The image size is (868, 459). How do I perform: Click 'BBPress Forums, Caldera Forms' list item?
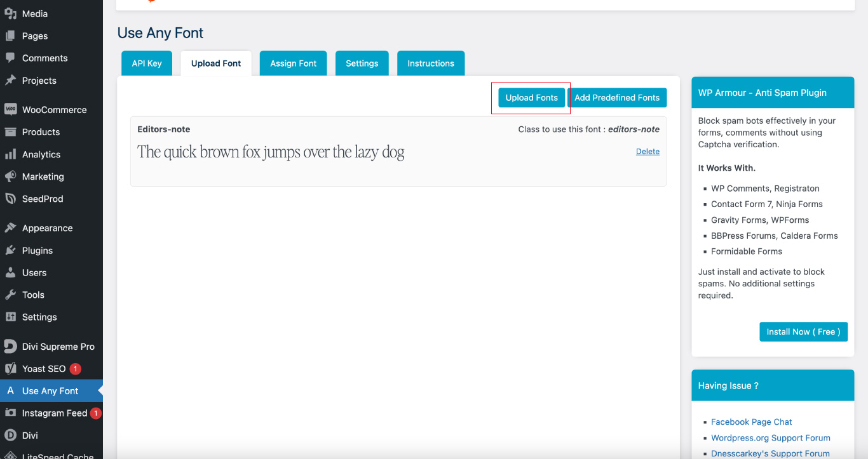coord(775,236)
